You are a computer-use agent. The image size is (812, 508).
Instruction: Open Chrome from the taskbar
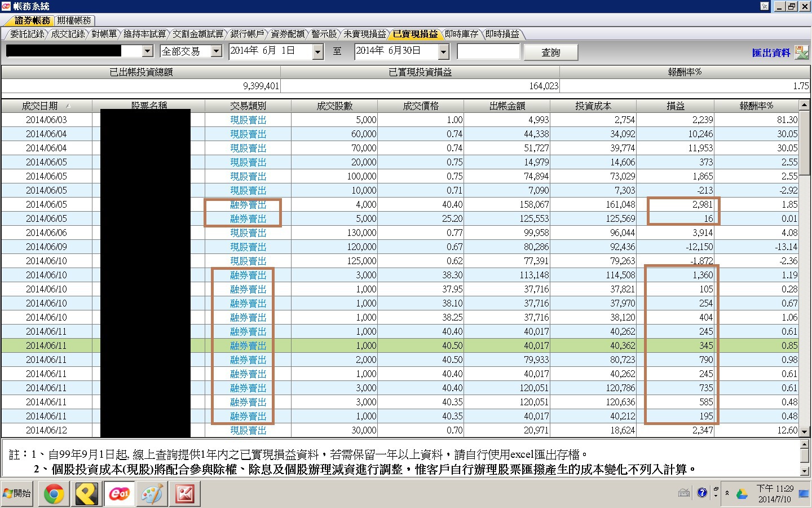[x=54, y=494]
